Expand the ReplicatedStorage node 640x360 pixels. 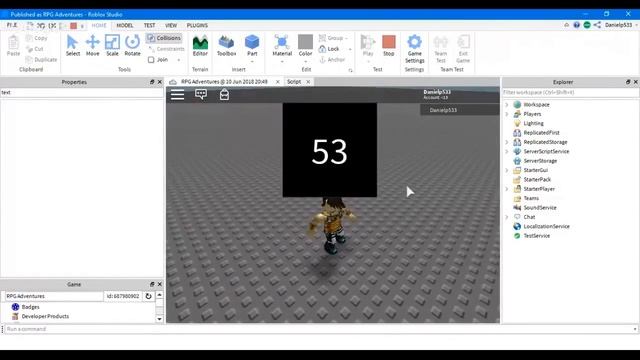pos(507,142)
